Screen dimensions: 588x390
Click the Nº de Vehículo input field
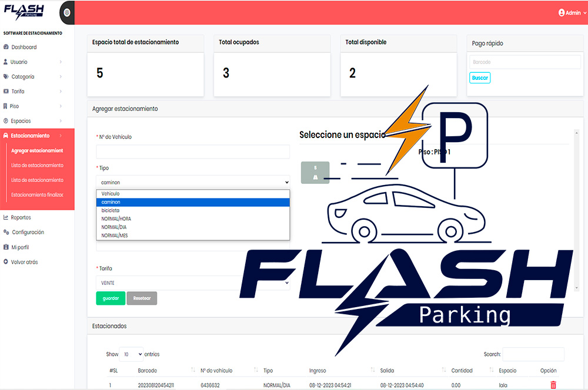[x=193, y=152]
